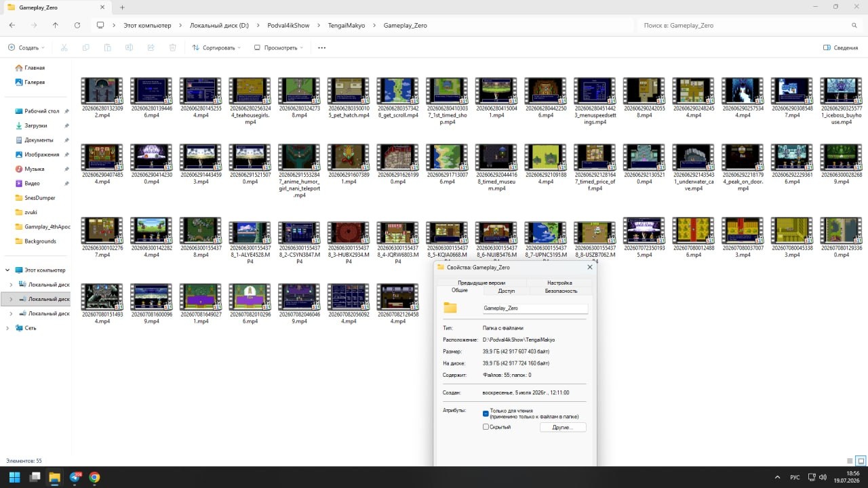Open the SnesDumper folder in sidebar
This screenshot has height=488, width=868.
click(39, 198)
